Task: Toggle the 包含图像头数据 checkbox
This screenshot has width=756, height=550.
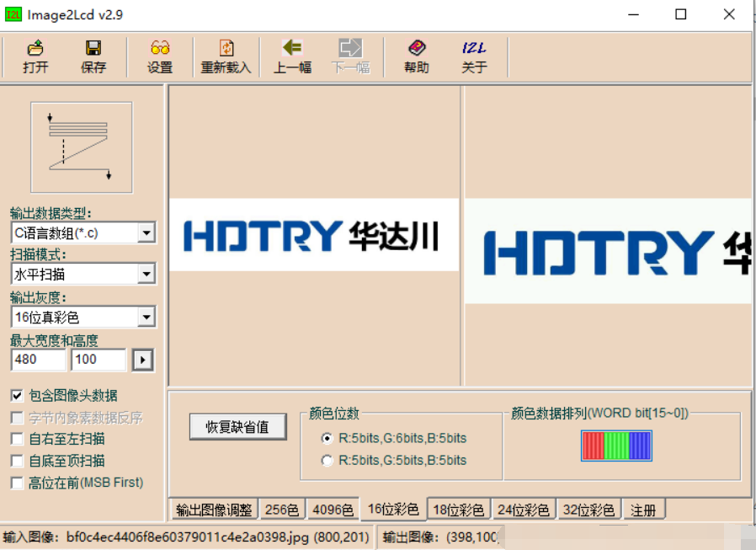Action: (x=17, y=395)
